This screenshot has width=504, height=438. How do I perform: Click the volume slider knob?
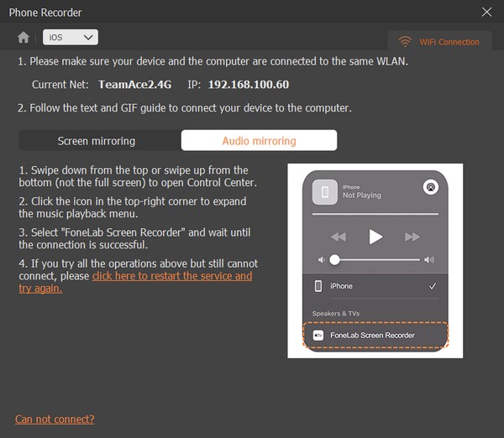click(x=334, y=260)
